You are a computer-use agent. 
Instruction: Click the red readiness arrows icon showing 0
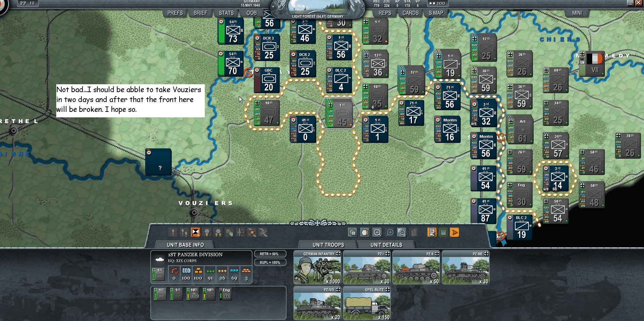tap(174, 271)
